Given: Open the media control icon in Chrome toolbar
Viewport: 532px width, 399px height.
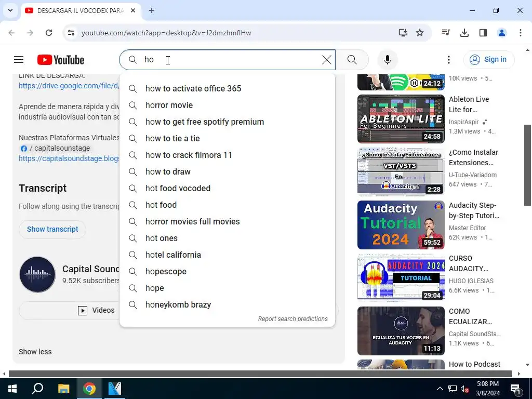Looking at the screenshot, I should point(446,33).
